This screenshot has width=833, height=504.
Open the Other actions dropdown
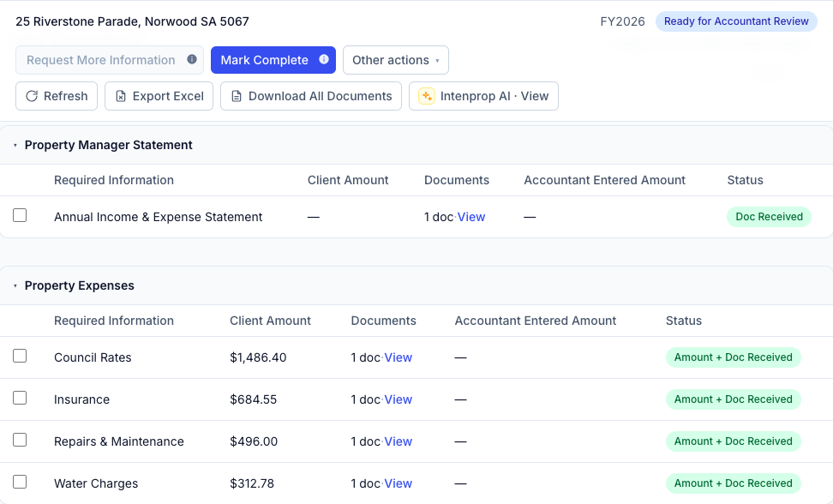click(396, 60)
